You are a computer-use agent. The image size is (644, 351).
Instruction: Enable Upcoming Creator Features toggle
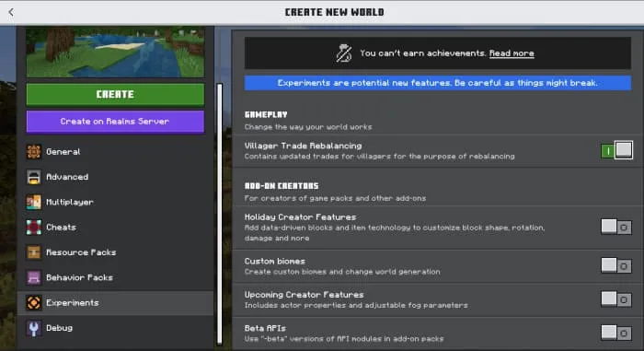point(616,299)
